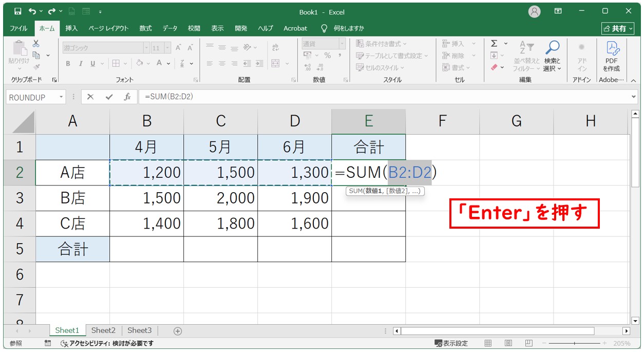Click the Paste (貼り付け) clipboard icon
644x352 pixels.
point(19,49)
